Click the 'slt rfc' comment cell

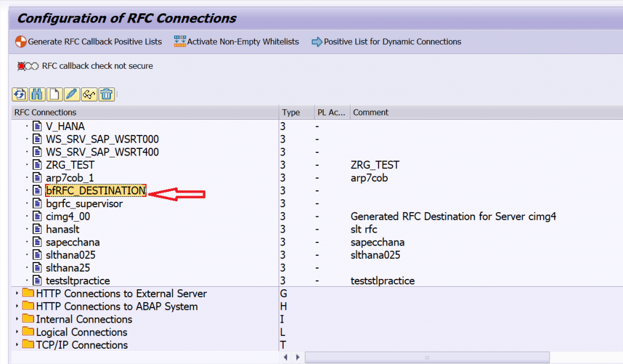[x=364, y=230]
